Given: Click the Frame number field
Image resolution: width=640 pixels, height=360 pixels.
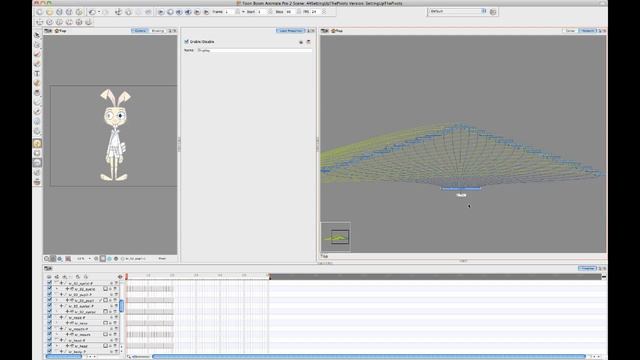Looking at the screenshot, I should [x=229, y=12].
